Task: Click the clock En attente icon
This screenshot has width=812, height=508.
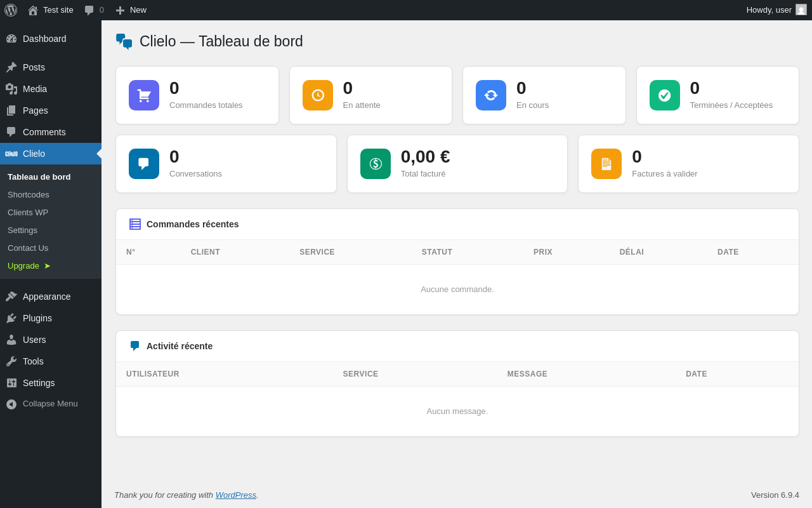Action: (318, 95)
